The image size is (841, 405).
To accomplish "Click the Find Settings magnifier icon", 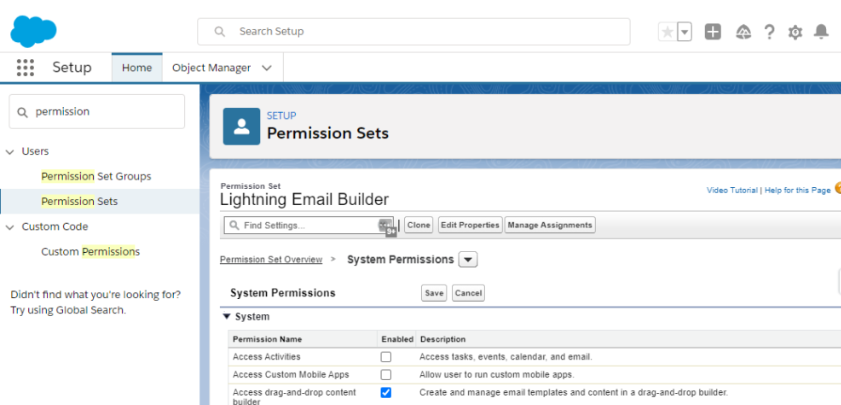I will click(x=234, y=225).
